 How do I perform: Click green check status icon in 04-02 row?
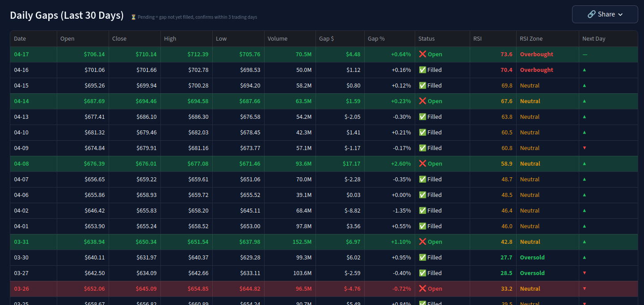coord(422,210)
